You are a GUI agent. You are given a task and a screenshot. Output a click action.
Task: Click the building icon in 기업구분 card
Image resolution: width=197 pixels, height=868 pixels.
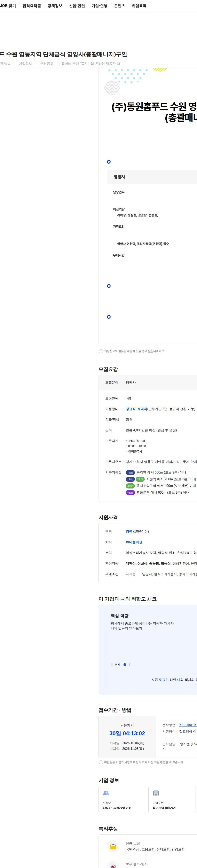156,793
